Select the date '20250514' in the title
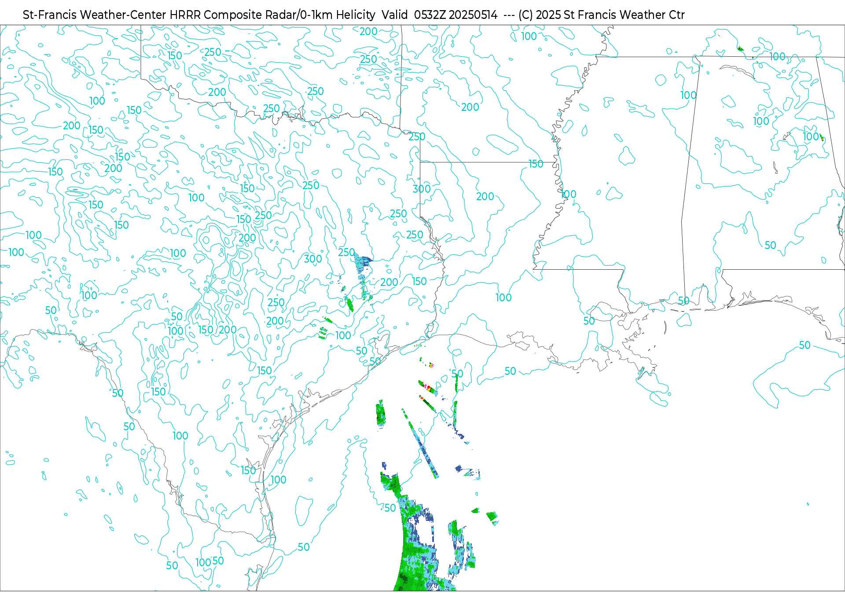This screenshot has width=845, height=616. click(473, 15)
